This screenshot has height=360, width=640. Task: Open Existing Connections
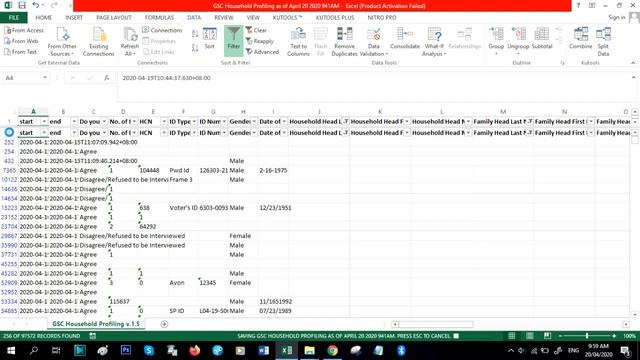coord(98,42)
